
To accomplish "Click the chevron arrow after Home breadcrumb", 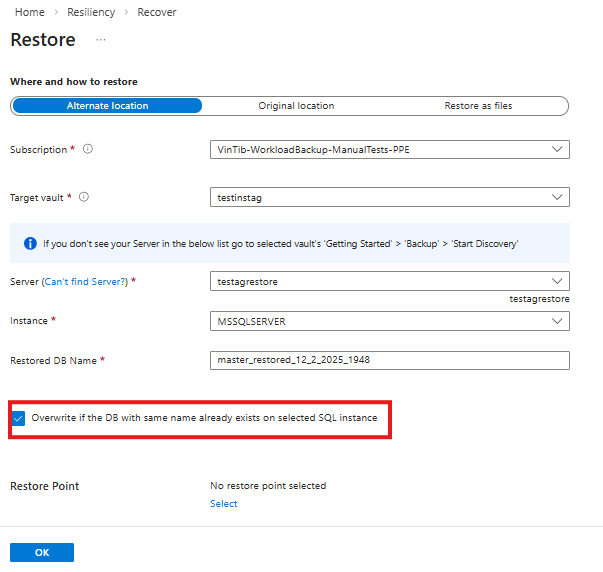I will pyautogui.click(x=55, y=11).
